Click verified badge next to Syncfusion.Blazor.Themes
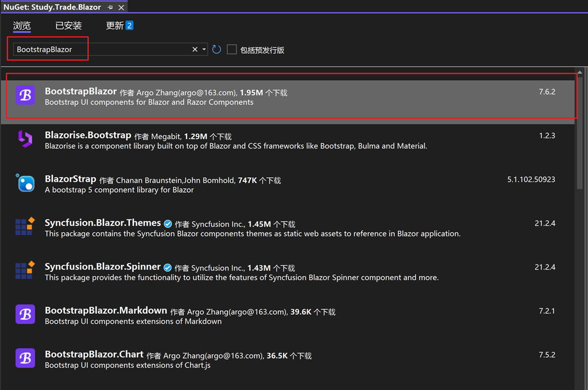 (x=168, y=224)
